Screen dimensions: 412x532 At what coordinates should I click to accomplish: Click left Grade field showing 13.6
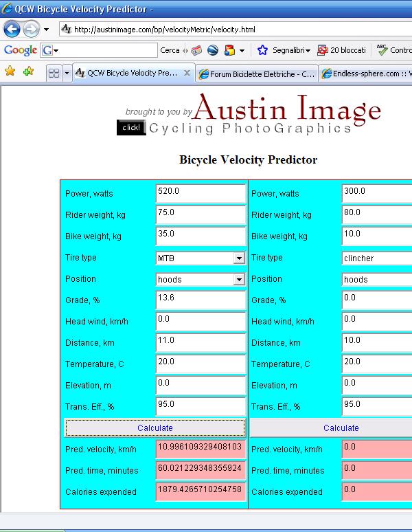pos(201,300)
